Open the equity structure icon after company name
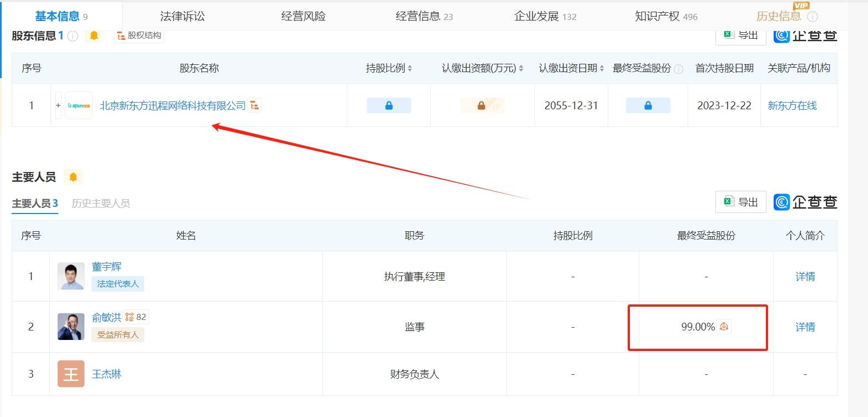Image resolution: width=868 pixels, height=417 pixels. [255, 105]
